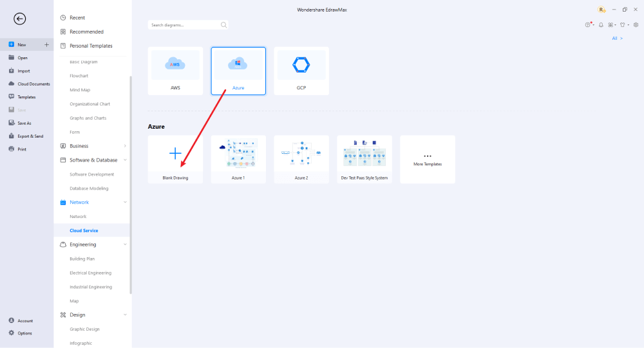Select the Organizational Chart subcategory
644x348 pixels.
90,104
